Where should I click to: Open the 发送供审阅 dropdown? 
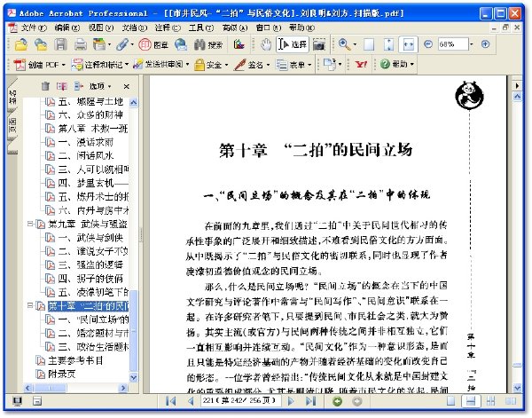coord(160,65)
